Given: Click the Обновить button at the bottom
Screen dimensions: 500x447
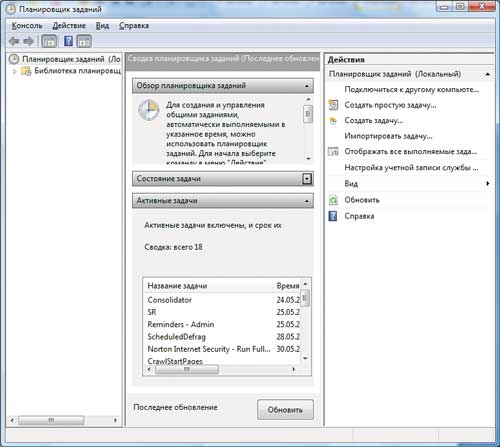Looking at the screenshot, I should pyautogui.click(x=285, y=410).
